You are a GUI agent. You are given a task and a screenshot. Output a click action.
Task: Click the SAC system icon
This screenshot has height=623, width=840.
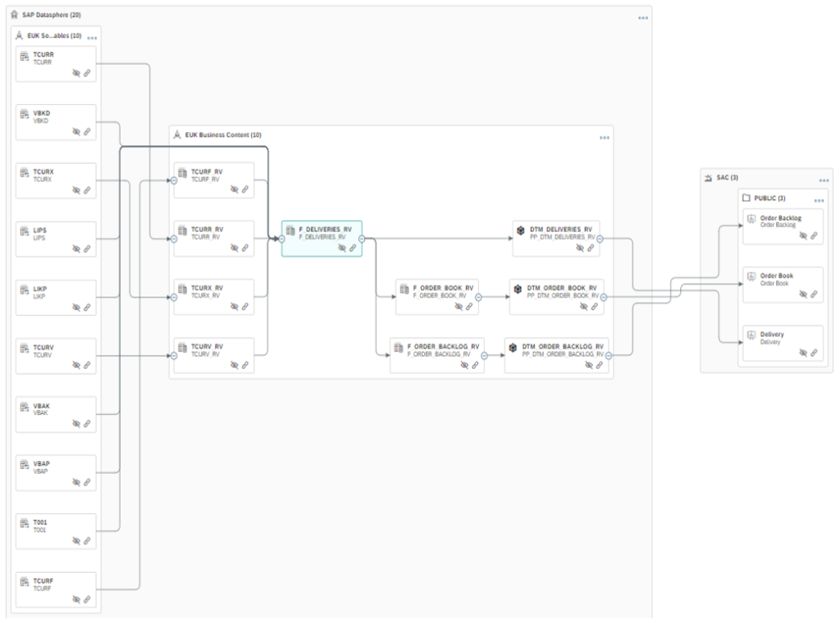pyautogui.click(x=708, y=178)
